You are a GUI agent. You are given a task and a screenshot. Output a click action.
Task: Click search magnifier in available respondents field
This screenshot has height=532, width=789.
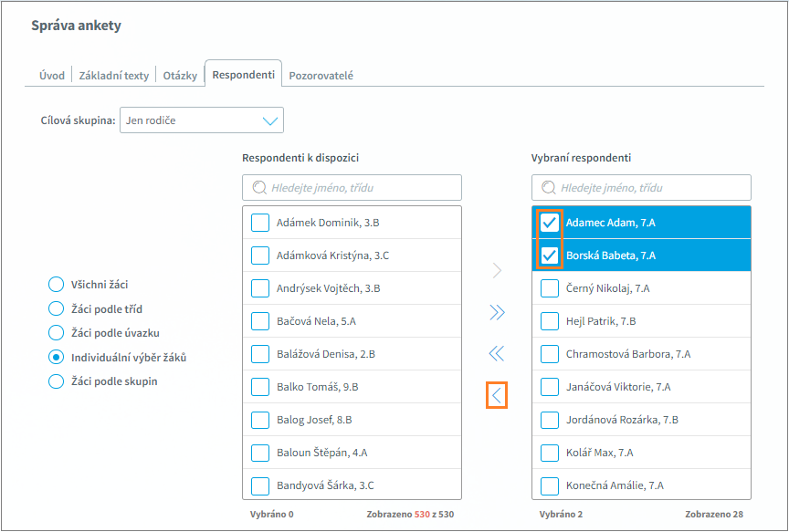(259, 188)
